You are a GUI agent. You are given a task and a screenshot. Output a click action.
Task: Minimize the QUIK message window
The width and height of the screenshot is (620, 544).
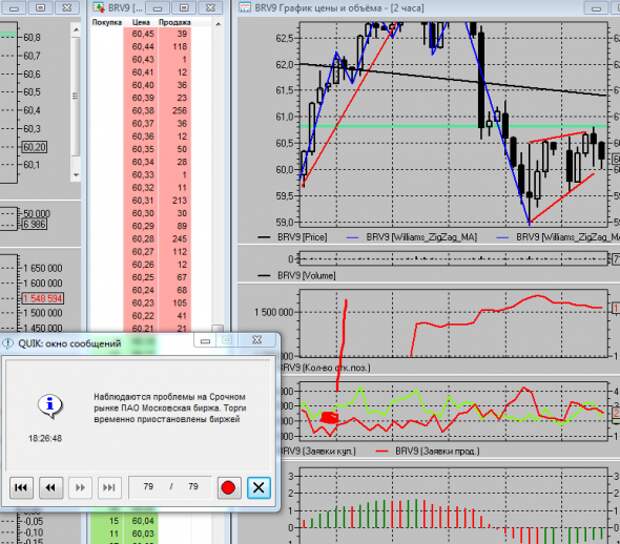tap(204, 342)
